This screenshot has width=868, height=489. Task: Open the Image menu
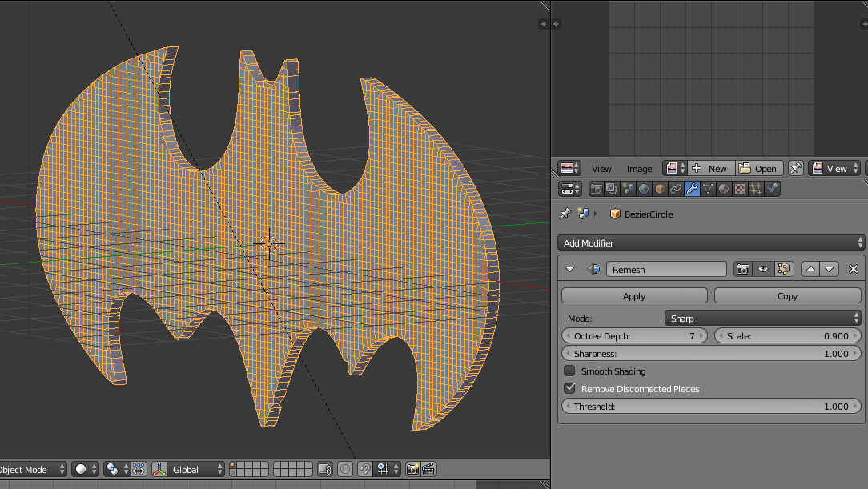tap(639, 169)
